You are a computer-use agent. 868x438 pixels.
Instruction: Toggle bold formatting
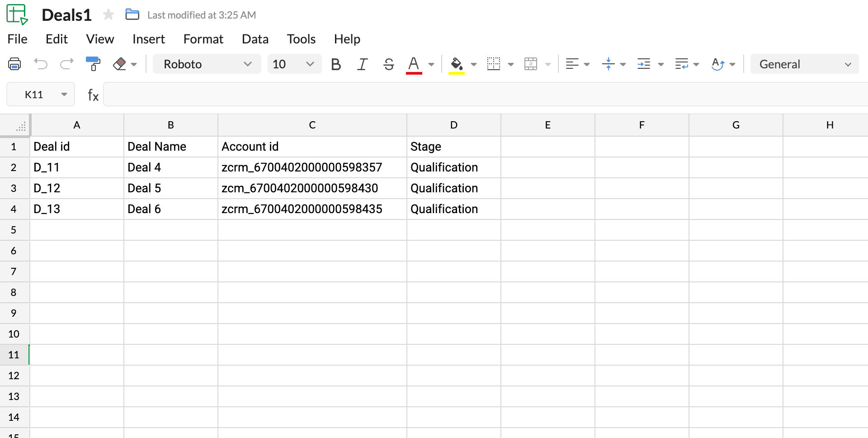click(x=336, y=64)
